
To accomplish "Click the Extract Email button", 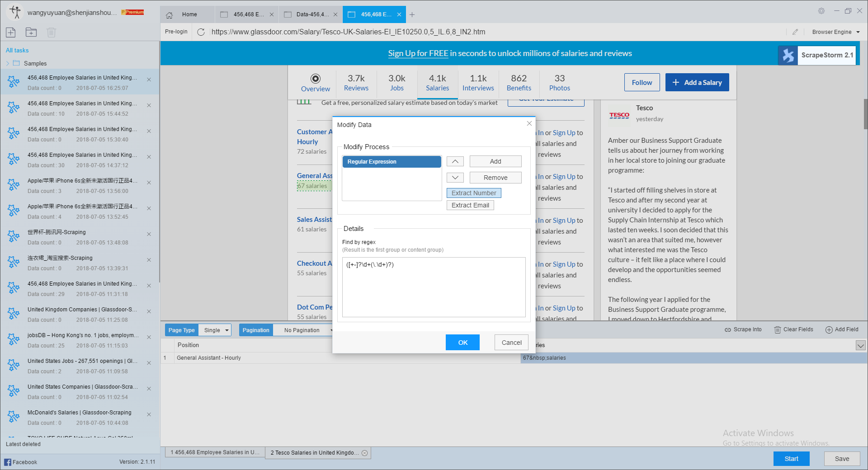I will (x=470, y=205).
